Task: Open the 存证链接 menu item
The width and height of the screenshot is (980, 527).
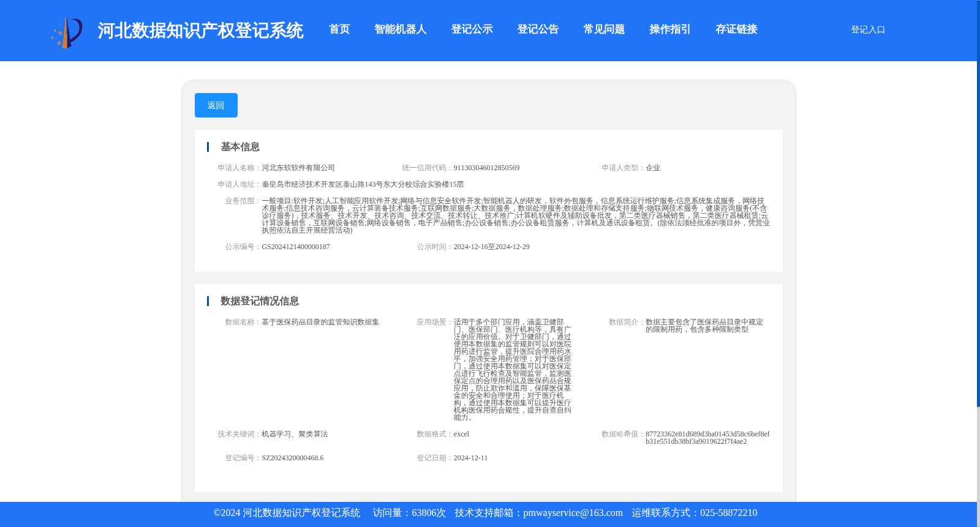Action: [x=736, y=29]
